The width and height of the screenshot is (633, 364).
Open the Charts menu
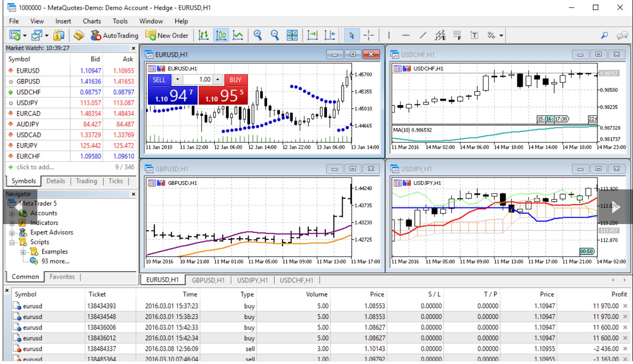click(92, 21)
